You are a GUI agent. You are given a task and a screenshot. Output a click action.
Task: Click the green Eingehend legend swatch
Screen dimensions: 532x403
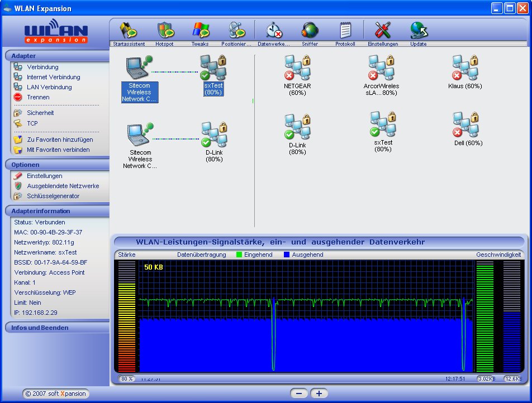[239, 255]
